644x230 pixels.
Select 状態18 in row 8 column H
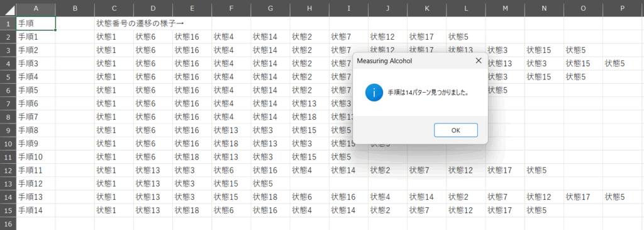click(x=309, y=117)
